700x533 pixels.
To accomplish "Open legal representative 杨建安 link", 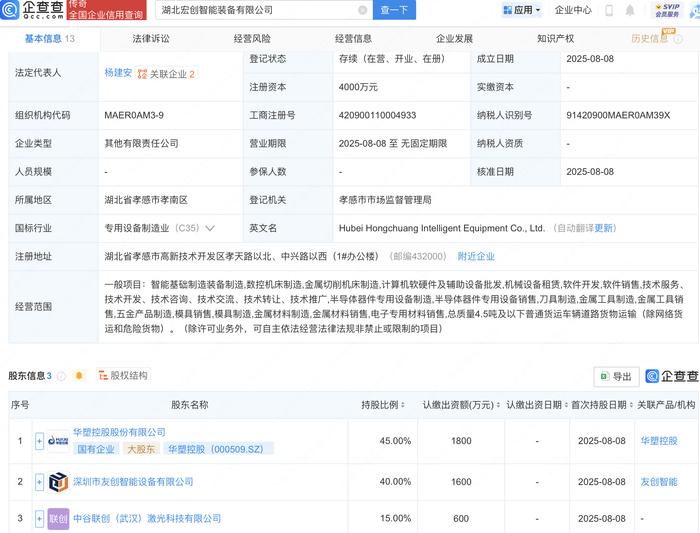I will tap(118, 73).
